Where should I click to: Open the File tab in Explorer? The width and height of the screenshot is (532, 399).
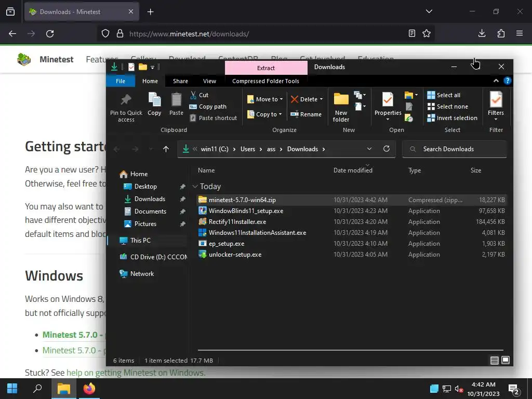point(121,81)
